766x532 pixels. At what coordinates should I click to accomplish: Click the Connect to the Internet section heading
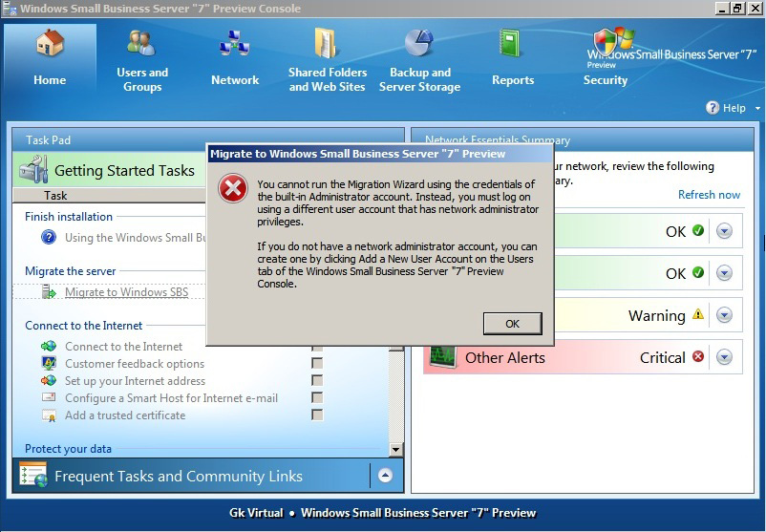click(x=83, y=326)
